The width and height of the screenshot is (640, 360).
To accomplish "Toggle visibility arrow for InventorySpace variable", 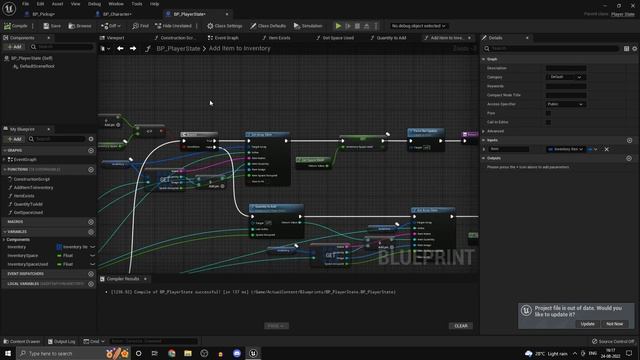I will (x=93, y=256).
